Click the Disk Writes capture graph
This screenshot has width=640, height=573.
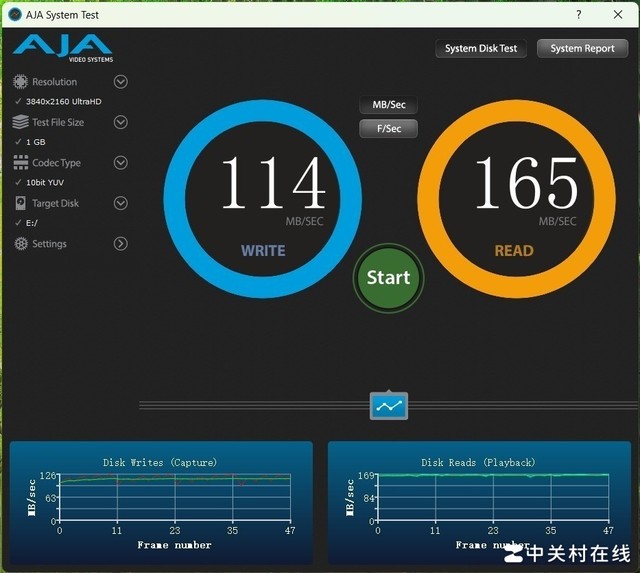click(x=161, y=503)
